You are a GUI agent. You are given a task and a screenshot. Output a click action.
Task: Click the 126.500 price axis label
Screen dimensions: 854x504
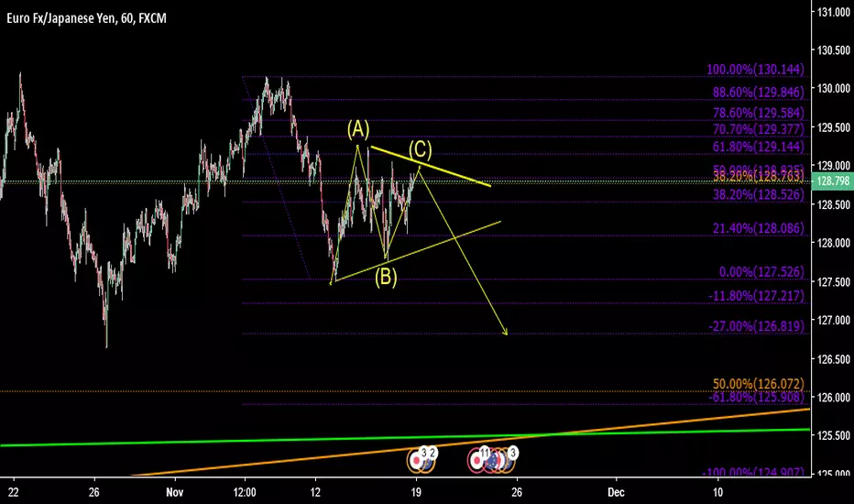pyautogui.click(x=834, y=359)
